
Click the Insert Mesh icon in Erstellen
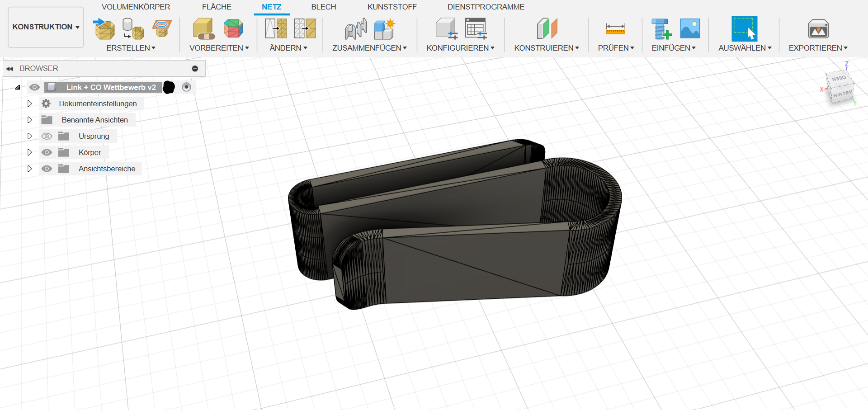pos(104,29)
